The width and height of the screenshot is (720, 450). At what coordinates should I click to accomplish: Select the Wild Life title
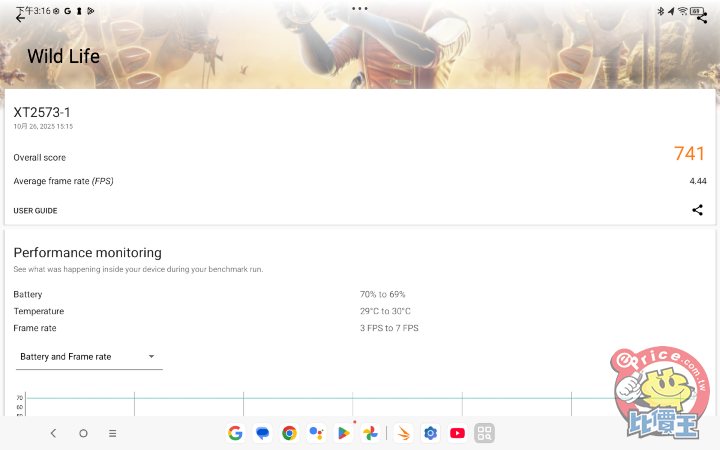(63, 56)
